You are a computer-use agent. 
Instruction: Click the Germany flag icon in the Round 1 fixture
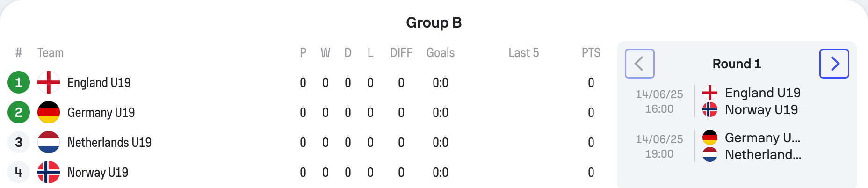710,137
